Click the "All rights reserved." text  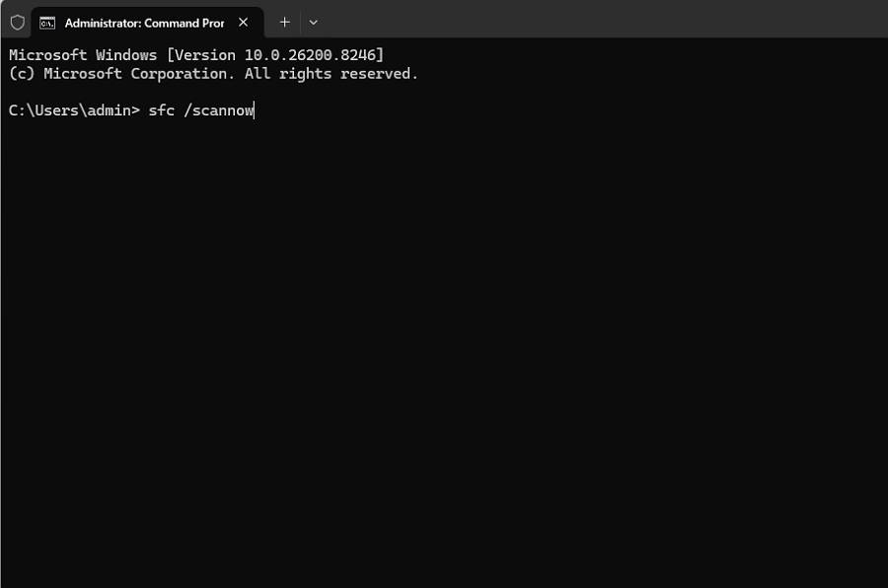(x=332, y=74)
